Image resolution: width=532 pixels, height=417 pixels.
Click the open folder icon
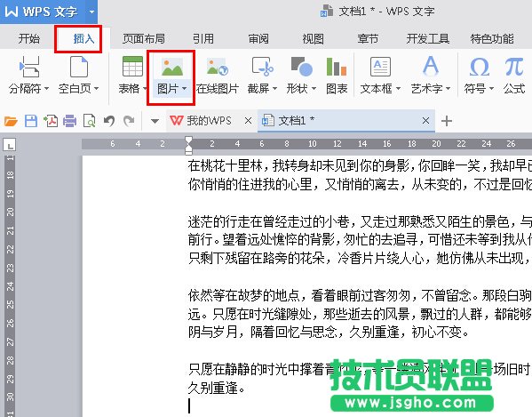click(x=11, y=121)
